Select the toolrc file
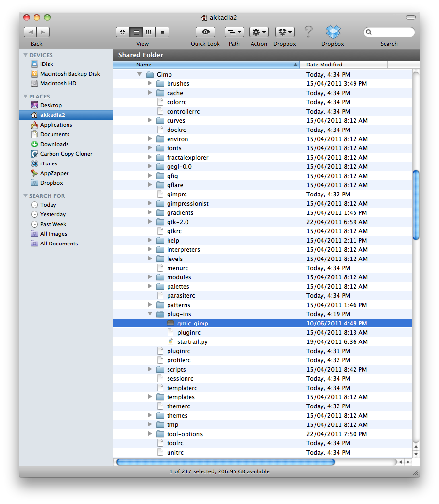The image size is (439, 504). [x=263, y=443]
